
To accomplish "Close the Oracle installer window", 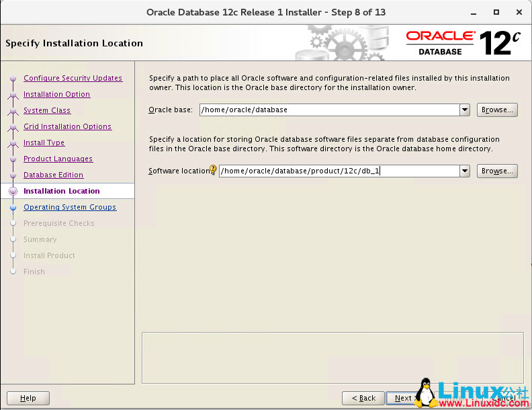I will click(x=519, y=12).
